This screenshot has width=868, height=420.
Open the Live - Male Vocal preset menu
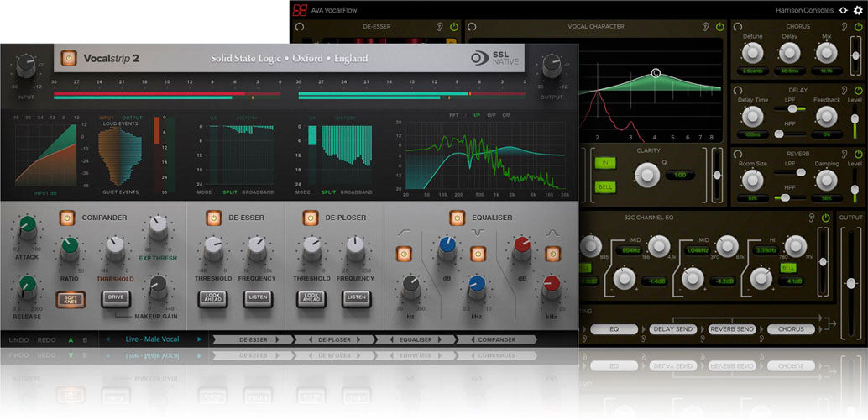152,339
